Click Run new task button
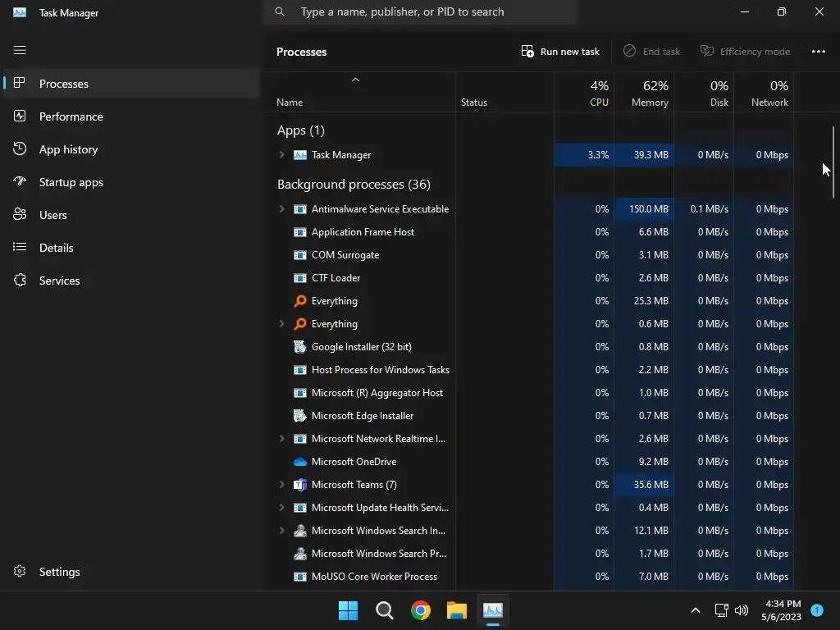840x630 pixels. tap(559, 52)
